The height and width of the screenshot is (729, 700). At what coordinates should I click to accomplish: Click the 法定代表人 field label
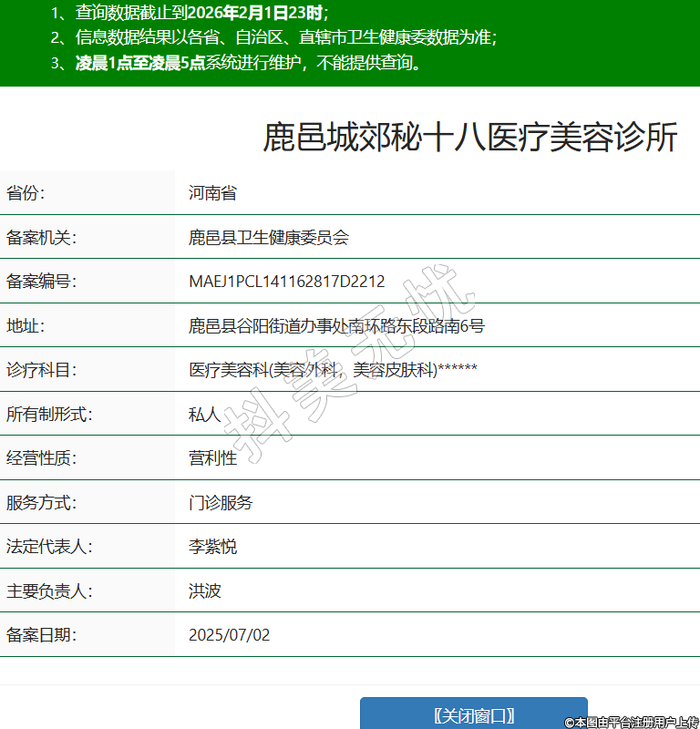coord(49,547)
